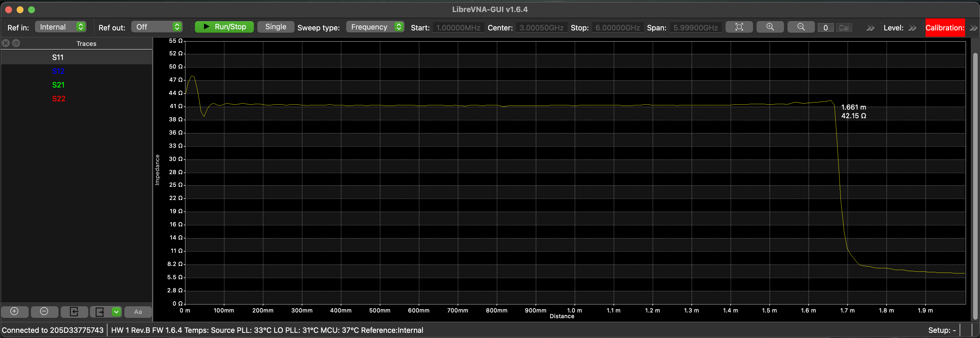Click the Setup status label

942,330
